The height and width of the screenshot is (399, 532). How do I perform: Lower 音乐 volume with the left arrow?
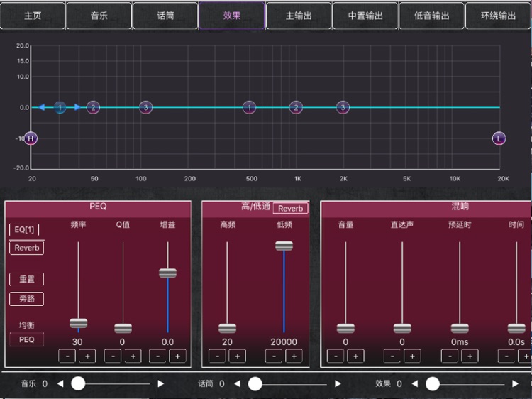[x=60, y=383]
